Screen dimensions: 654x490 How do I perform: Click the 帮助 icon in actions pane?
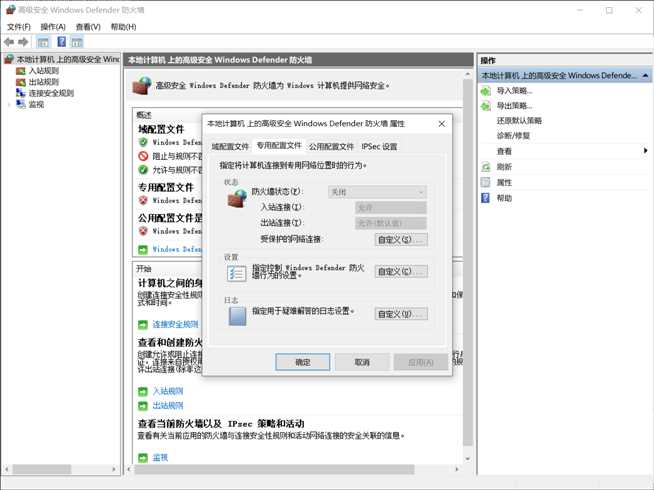(485, 198)
